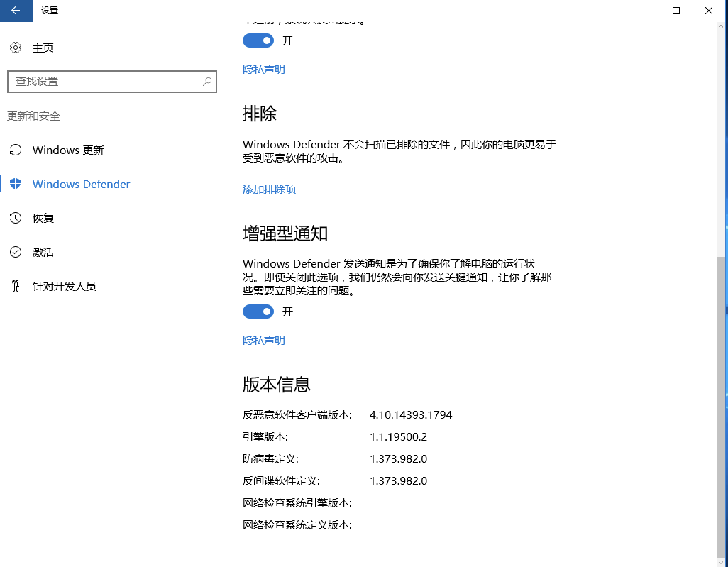Turn off the toggle above 排除
The width and height of the screenshot is (728, 567).
[258, 40]
